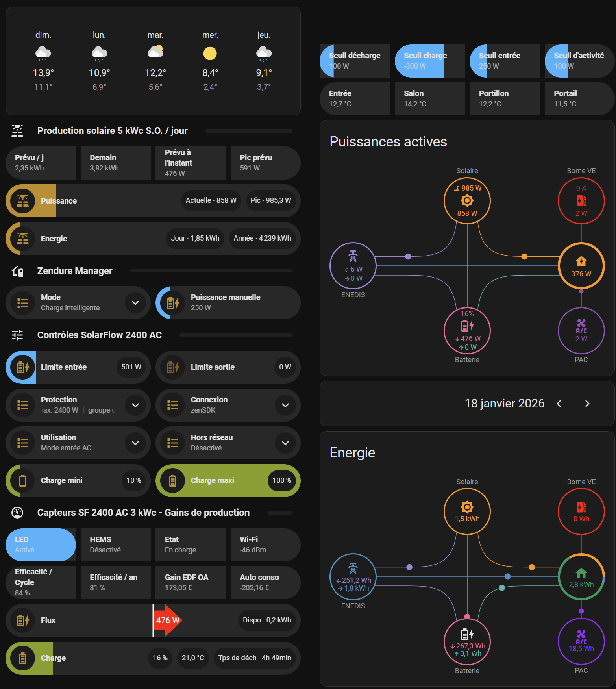Click the Solaire node in Puissances actives

click(467, 201)
